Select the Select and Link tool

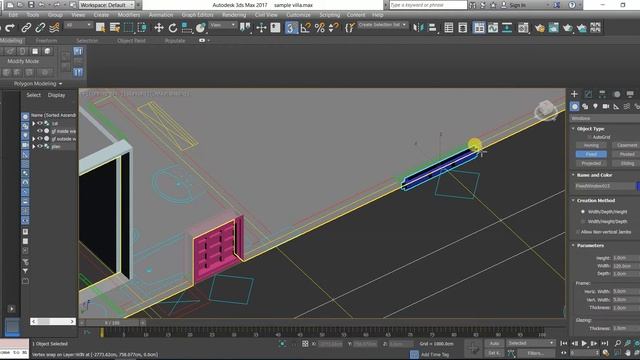26,28
